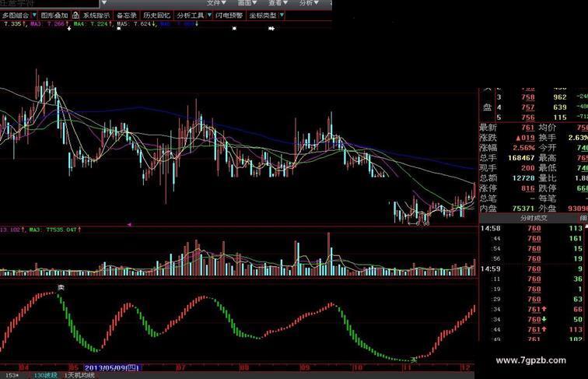Click the purple arrow marker above volume panel
Image resolution: width=588 pixels, height=379 pixels.
tap(129, 224)
